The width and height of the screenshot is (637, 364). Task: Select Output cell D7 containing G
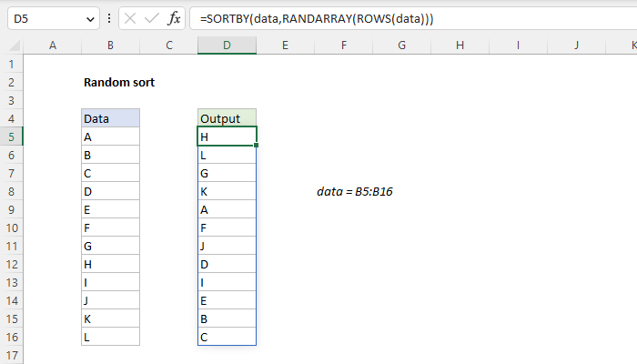(227, 173)
